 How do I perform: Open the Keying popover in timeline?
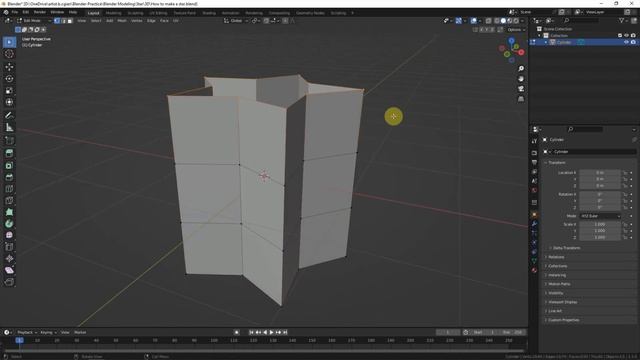click(x=48, y=332)
